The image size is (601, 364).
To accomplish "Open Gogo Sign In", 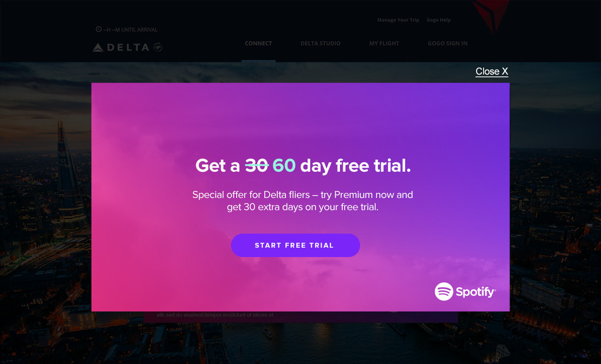I will [x=447, y=43].
